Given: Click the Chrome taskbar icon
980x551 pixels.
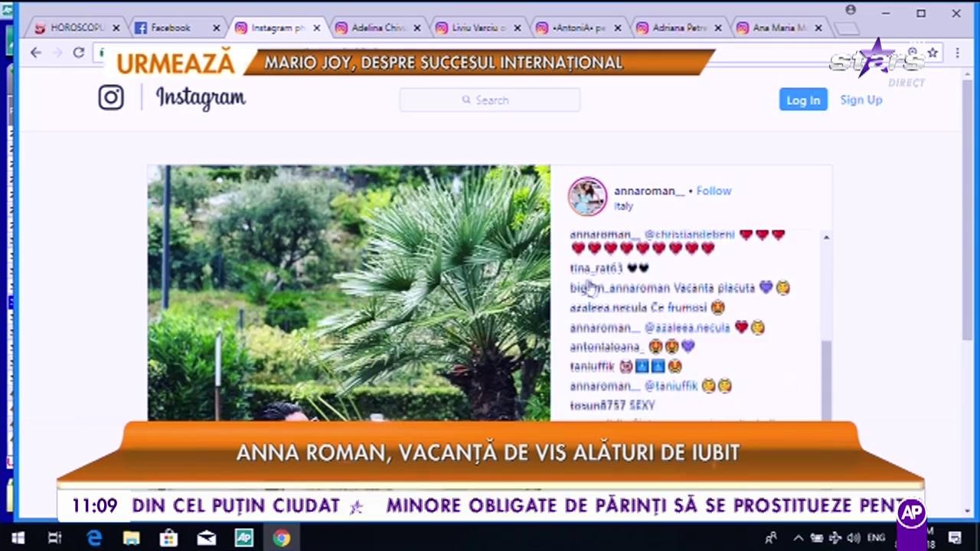Looking at the screenshot, I should tap(282, 538).
